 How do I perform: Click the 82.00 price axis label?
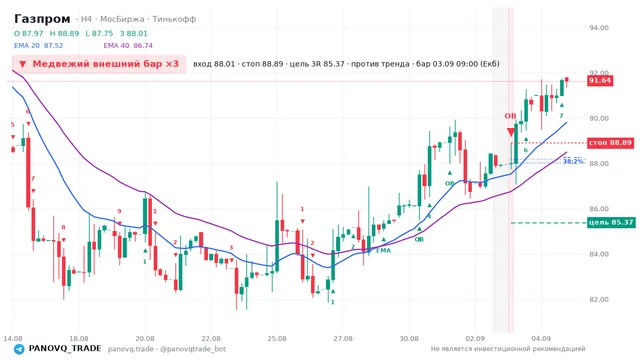tap(599, 299)
